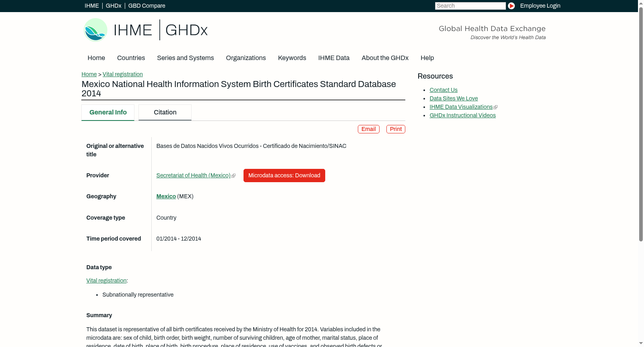Select 'Subnationally representative' bullet text
644x347 pixels.
coord(138,295)
